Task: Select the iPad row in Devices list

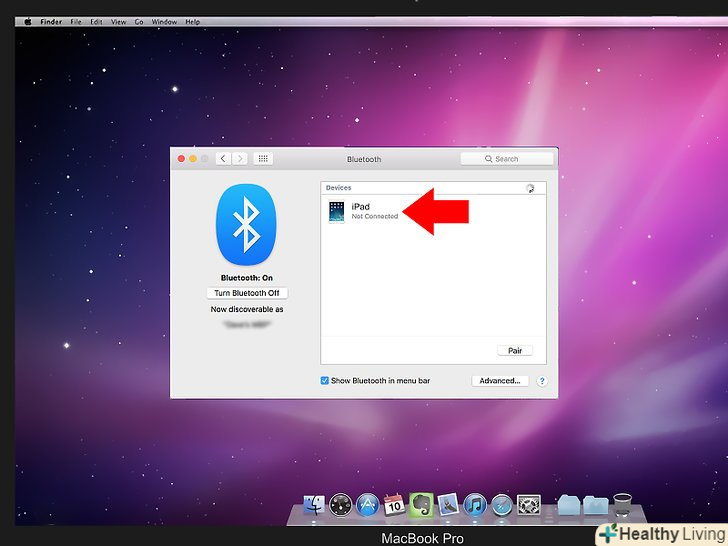Action: [x=433, y=212]
